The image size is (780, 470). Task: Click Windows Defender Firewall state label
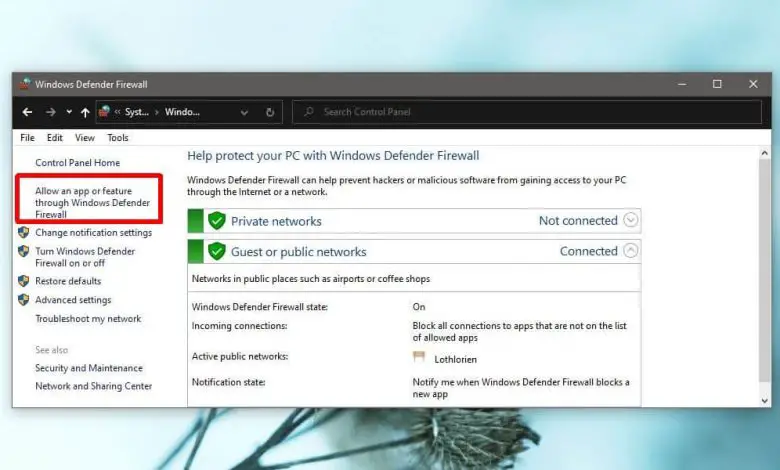point(260,307)
